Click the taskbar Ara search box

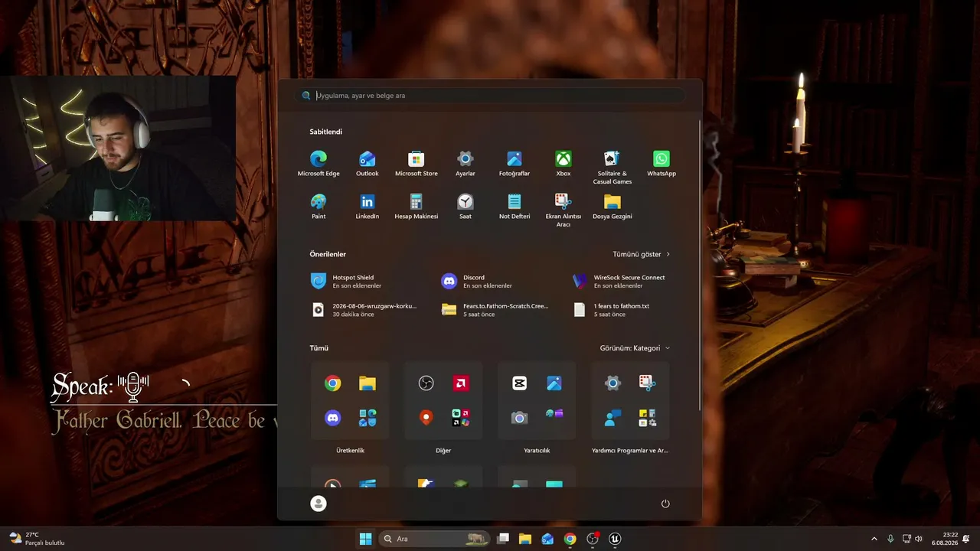(434, 539)
